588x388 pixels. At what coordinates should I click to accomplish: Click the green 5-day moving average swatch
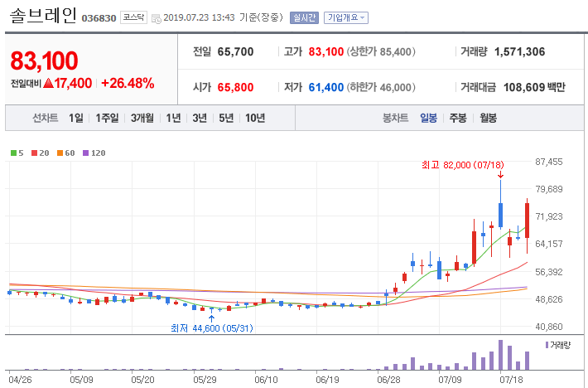pyautogui.click(x=13, y=153)
